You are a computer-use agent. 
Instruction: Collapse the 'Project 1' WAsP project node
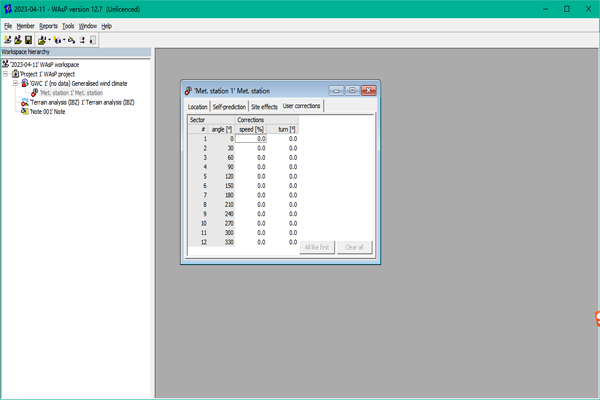coord(6,73)
